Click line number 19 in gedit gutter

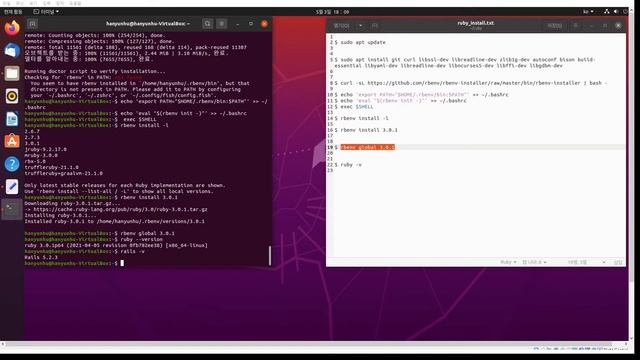pyautogui.click(x=330, y=147)
